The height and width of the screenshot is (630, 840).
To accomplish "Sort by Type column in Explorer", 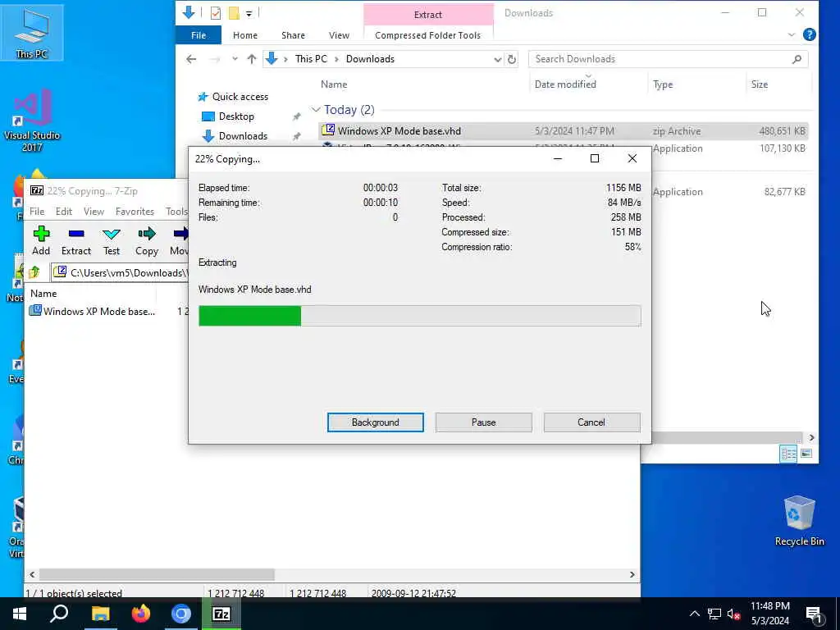I will pos(663,84).
